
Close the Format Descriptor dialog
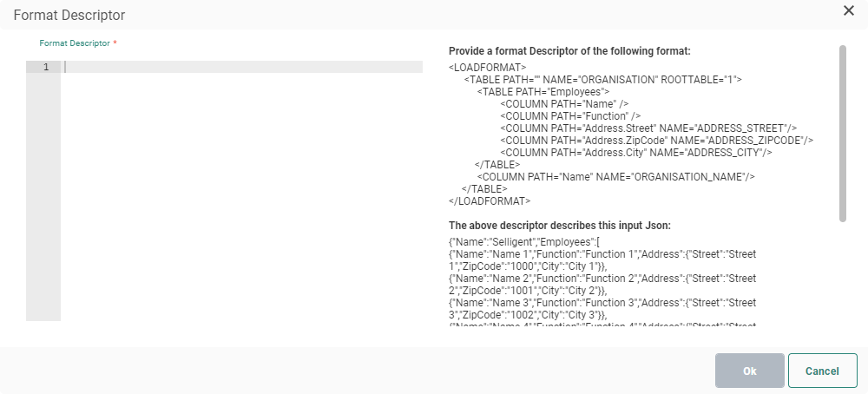(848, 10)
